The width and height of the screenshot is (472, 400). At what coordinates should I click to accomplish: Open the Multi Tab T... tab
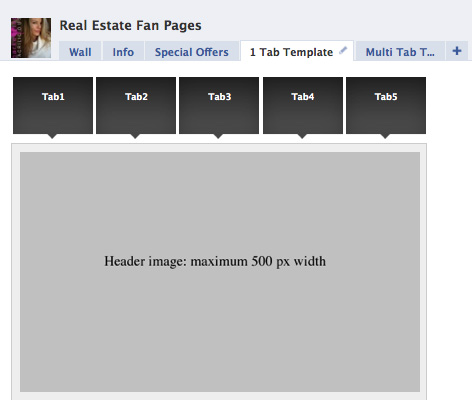(400, 51)
